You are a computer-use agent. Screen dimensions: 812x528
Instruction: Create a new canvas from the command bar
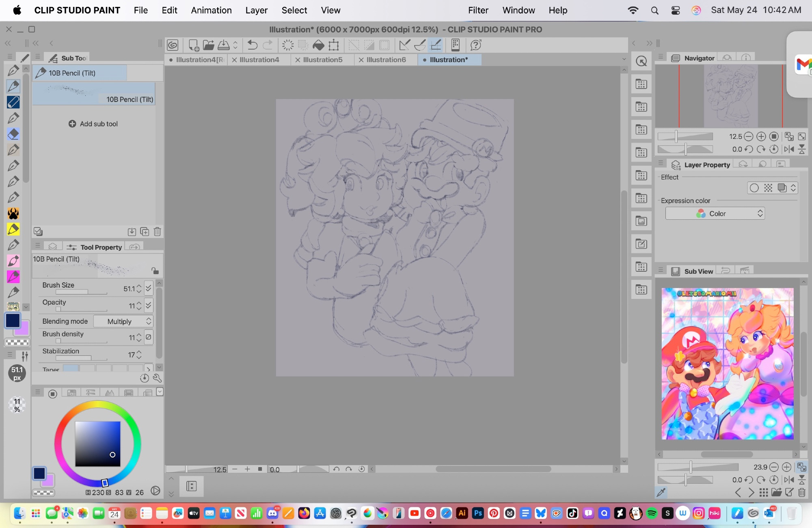194,45
